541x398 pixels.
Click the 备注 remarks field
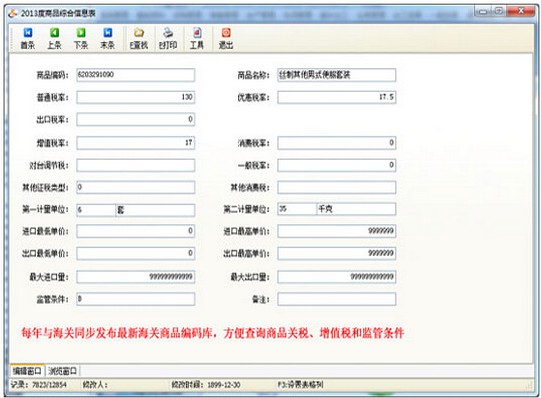(x=337, y=299)
